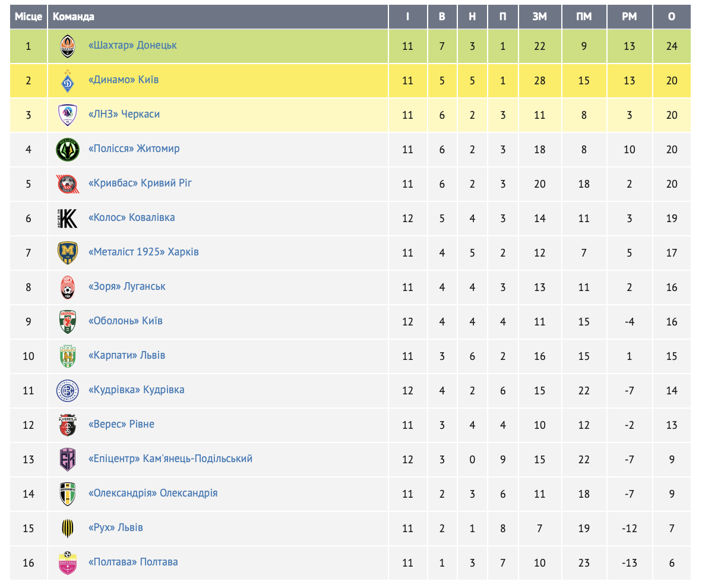Click the Kolos Kovalivka club logo
The width and height of the screenshot is (702, 588).
point(67,219)
